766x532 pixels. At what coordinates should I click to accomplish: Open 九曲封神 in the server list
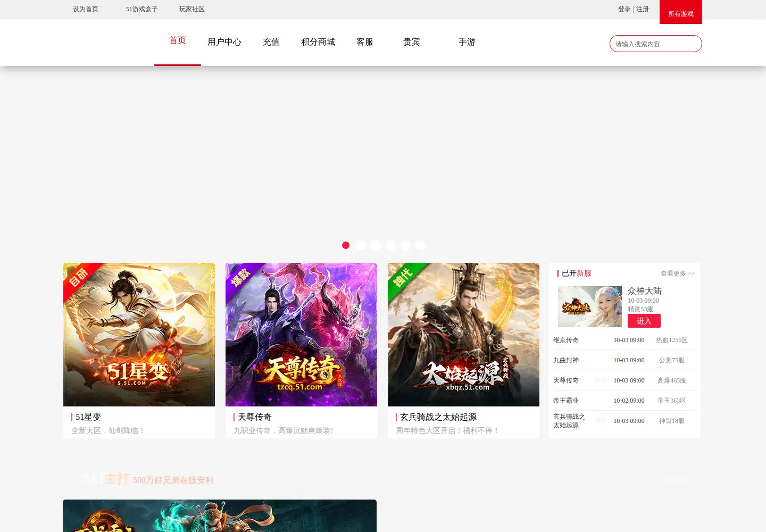[x=566, y=360]
